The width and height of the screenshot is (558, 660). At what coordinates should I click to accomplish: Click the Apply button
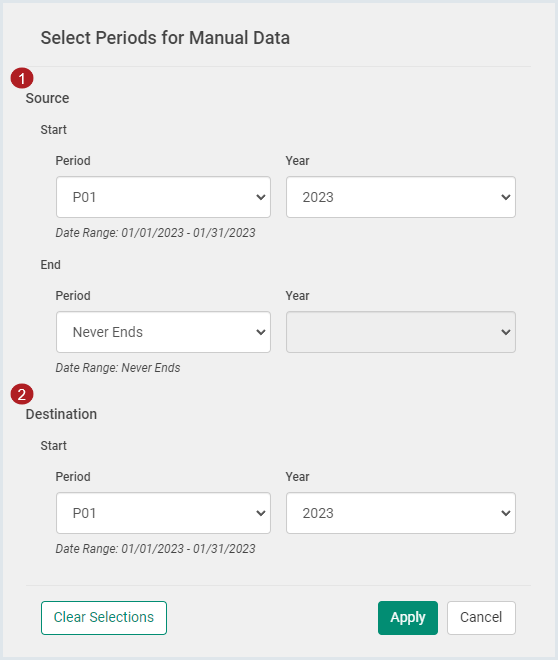click(408, 617)
